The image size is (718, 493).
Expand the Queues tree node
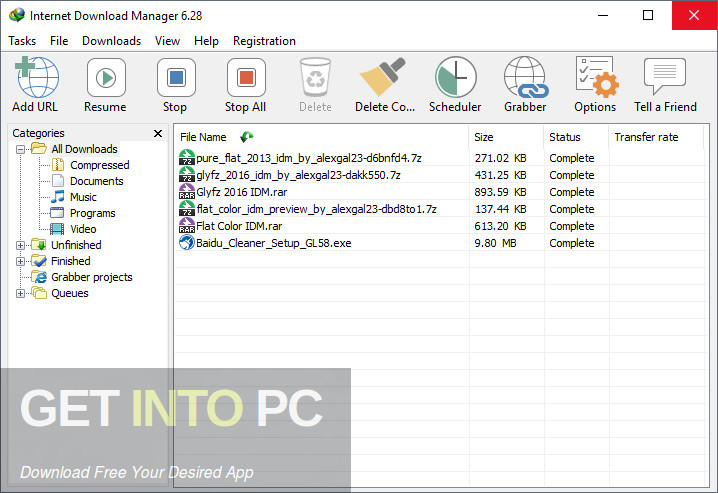[20, 293]
